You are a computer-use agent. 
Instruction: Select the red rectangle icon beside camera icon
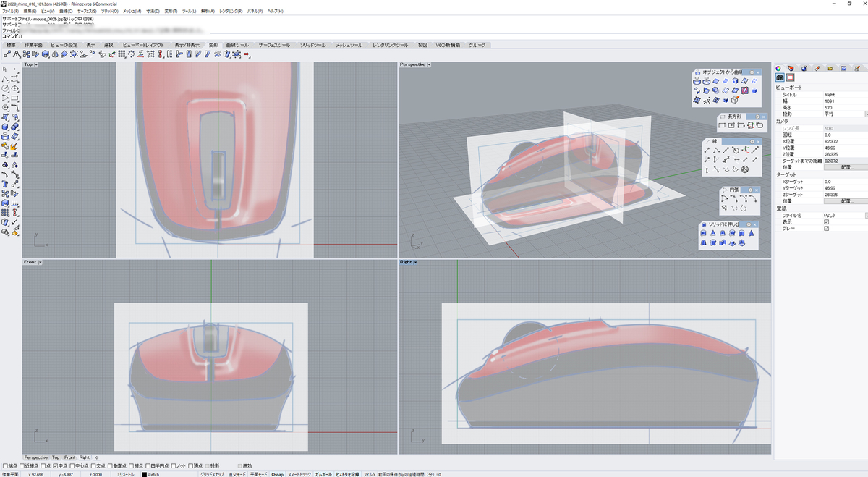791,77
